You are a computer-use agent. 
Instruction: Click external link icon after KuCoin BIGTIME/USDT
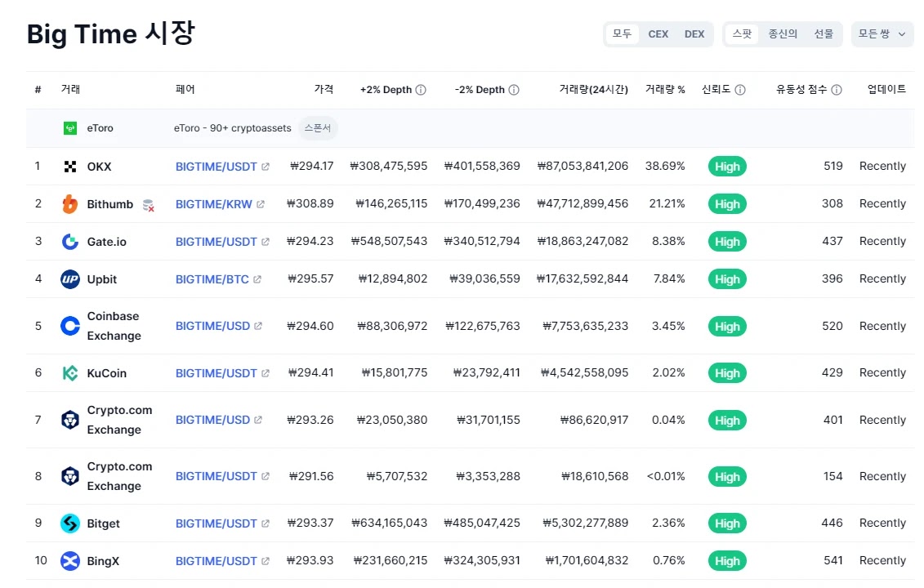(x=266, y=373)
